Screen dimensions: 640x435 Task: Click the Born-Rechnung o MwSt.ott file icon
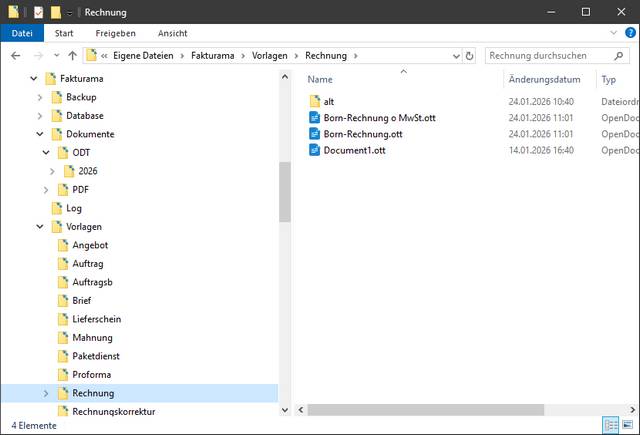tap(314, 118)
